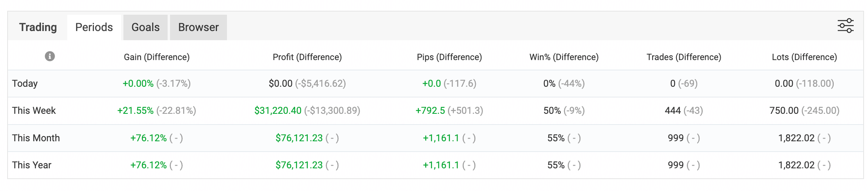Click This Week gain value +21.55%
The image size is (868, 191).
click(135, 111)
